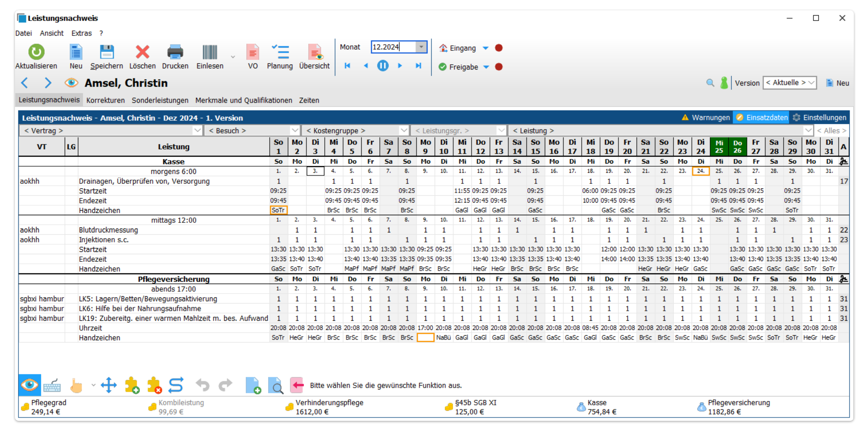Open Einstellungen in the table header
This screenshot has height=443, width=868.
[x=819, y=117]
